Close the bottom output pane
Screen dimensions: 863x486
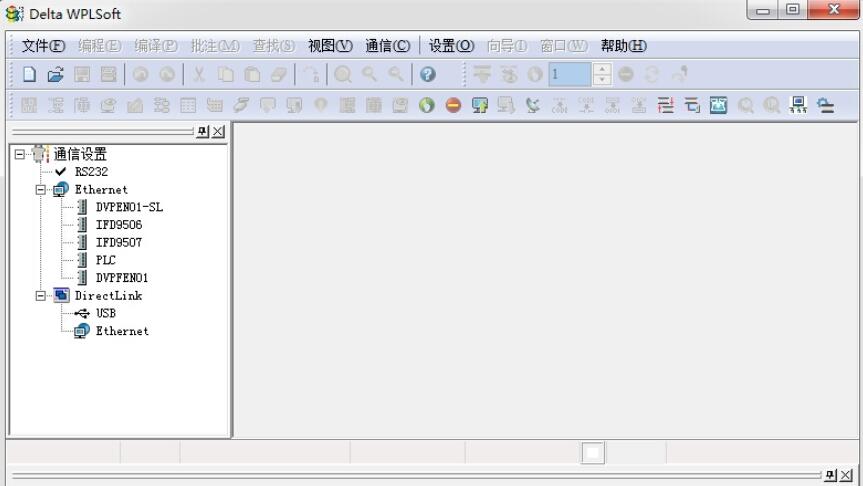tap(846, 475)
